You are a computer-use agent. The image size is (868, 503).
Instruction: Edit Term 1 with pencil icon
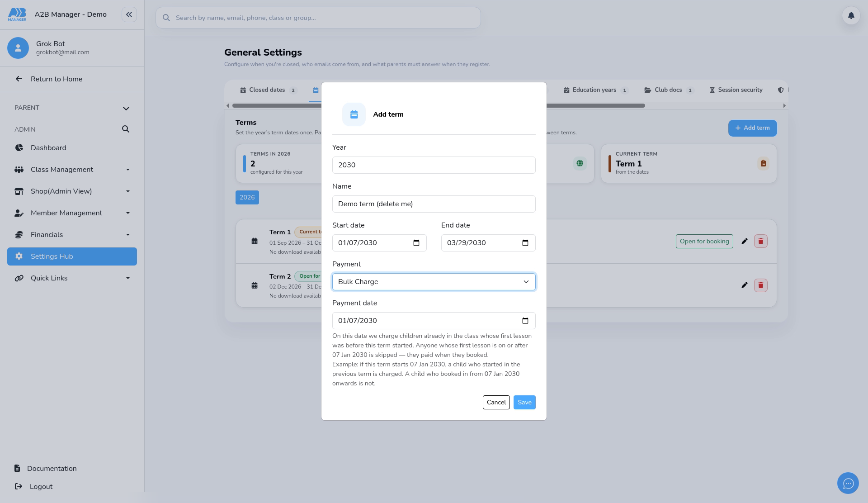point(745,242)
